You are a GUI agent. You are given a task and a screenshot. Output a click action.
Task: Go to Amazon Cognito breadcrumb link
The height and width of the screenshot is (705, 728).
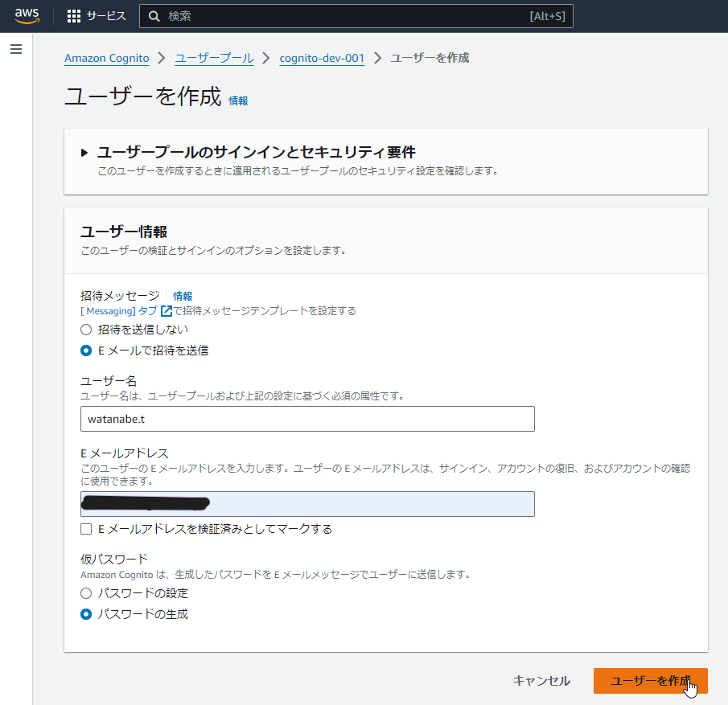(x=107, y=59)
